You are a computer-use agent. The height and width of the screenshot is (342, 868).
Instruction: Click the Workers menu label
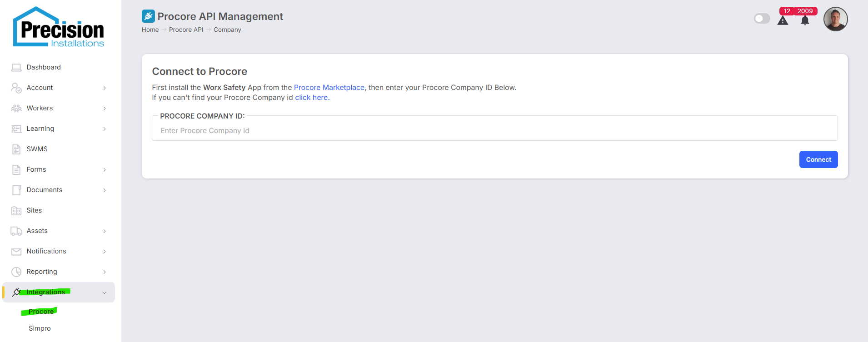(40, 108)
